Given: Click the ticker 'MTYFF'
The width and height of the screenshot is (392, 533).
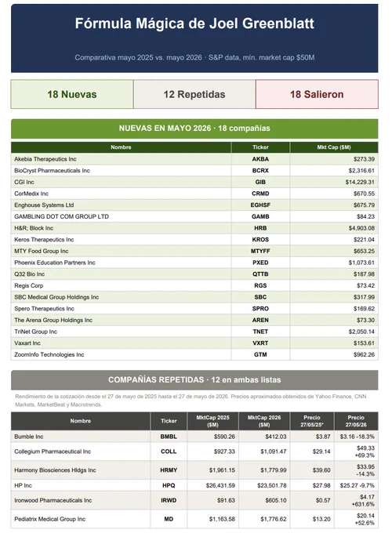Looking at the screenshot, I should pyautogui.click(x=260, y=251).
